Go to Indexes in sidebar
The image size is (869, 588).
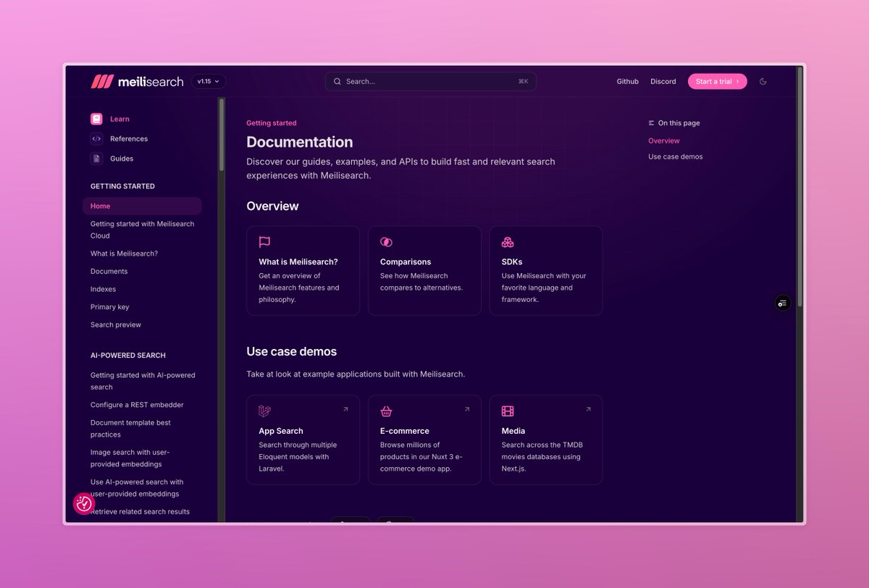click(x=103, y=289)
